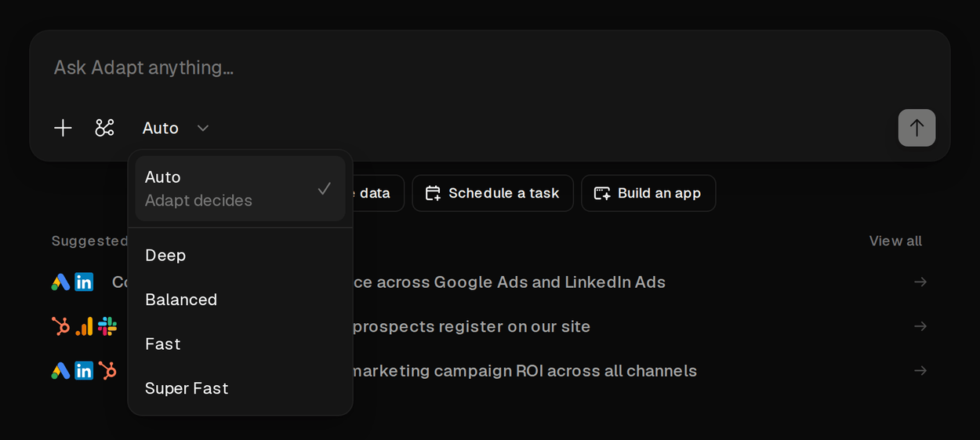Open the connectors graph icon

point(104,128)
